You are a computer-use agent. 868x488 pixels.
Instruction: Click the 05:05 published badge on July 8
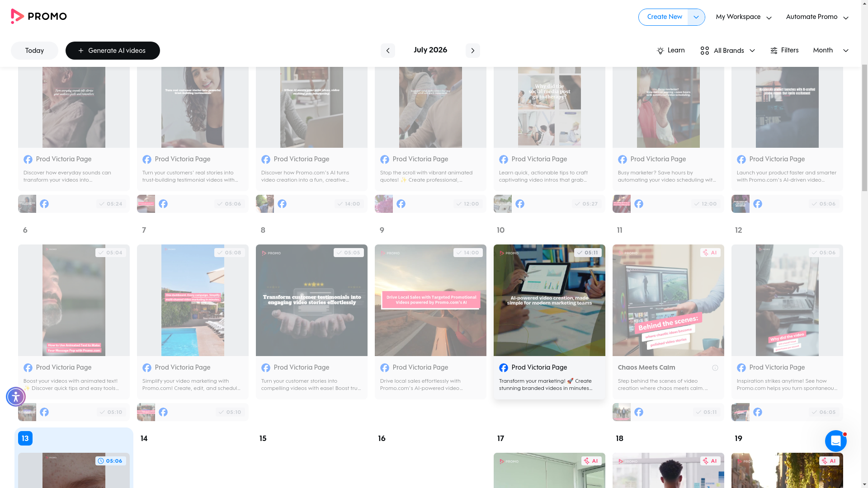tap(349, 253)
